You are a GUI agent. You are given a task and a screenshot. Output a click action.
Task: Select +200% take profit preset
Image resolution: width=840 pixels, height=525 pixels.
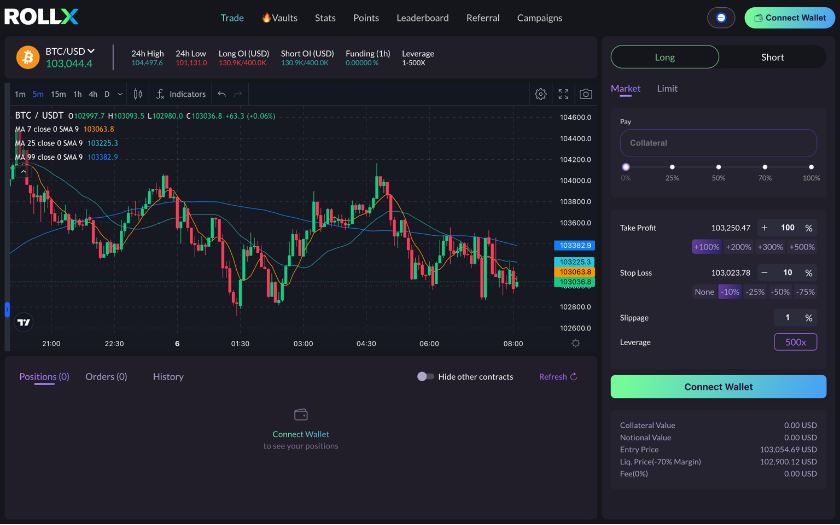click(738, 247)
